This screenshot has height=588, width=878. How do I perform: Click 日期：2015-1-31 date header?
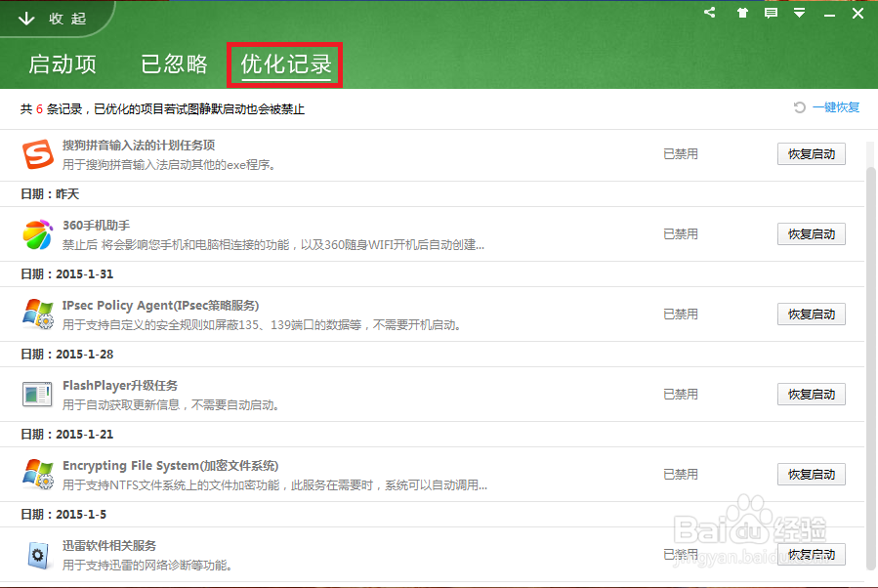(66, 273)
